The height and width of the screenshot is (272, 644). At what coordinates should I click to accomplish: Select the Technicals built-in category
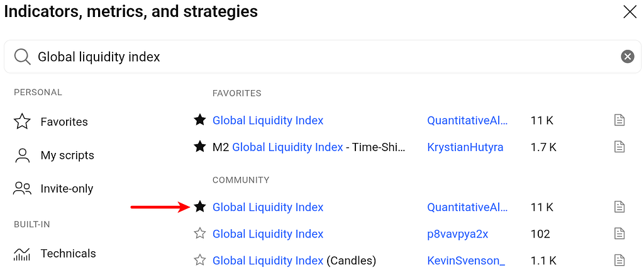55,254
